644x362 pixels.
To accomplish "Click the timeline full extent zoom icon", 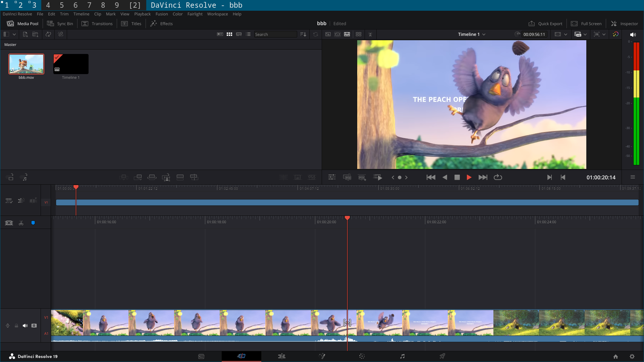I will pyautogui.click(x=9, y=223).
